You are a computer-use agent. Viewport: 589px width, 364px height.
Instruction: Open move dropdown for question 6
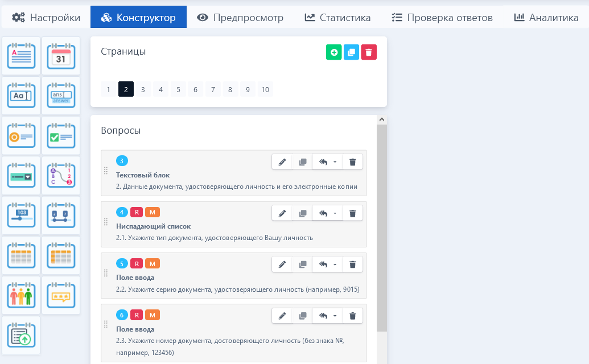(328, 316)
